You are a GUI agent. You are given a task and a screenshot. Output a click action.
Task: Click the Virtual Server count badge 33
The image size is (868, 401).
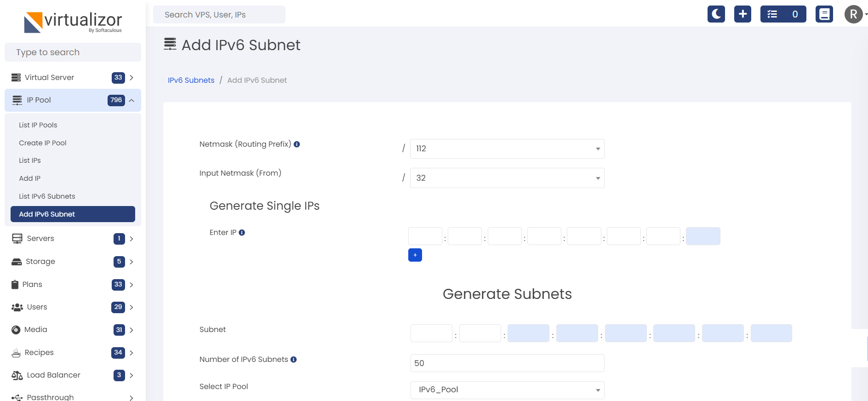pyautogui.click(x=118, y=78)
